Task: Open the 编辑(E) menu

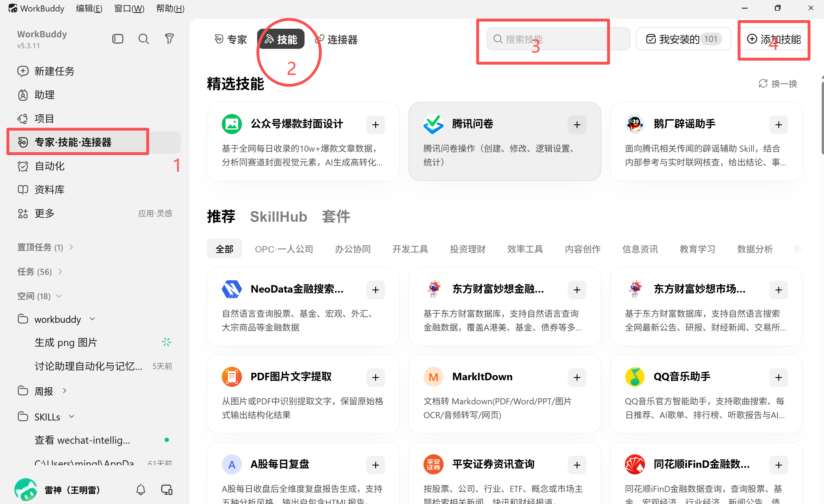Action: [x=89, y=8]
